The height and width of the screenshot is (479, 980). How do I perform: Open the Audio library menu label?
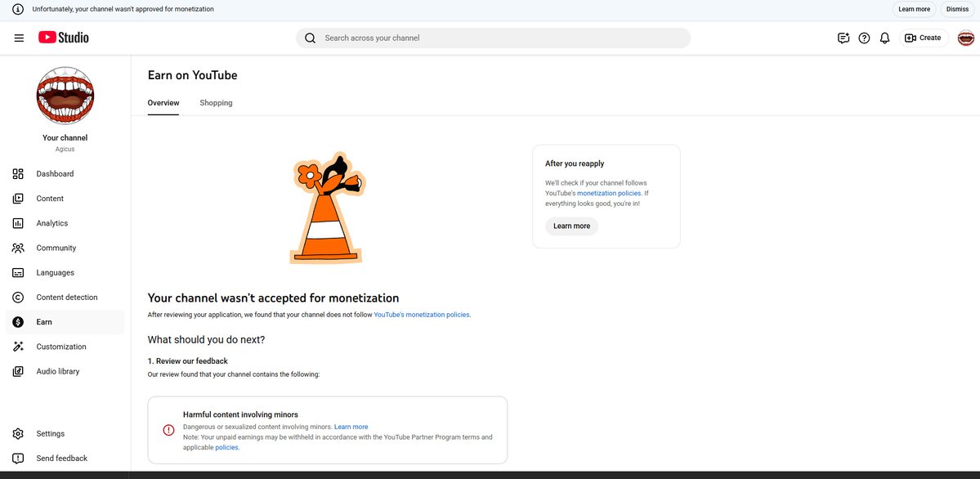click(x=57, y=371)
